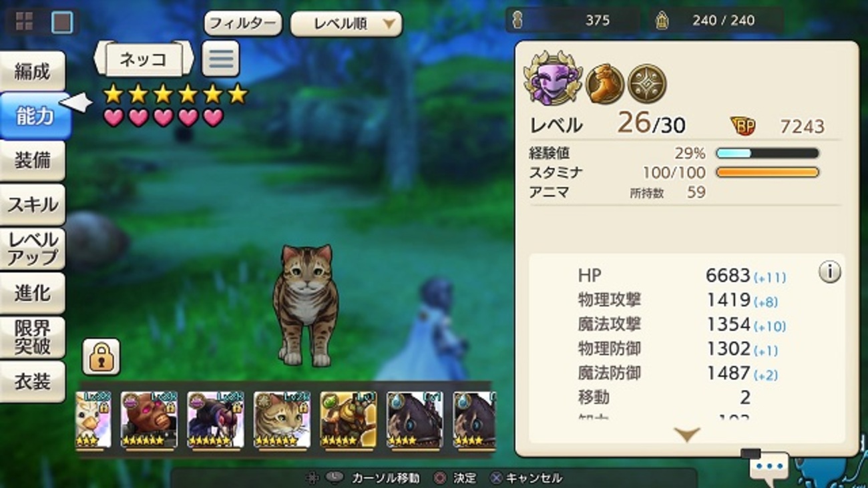Go to previous character with left arrow

[99, 59]
